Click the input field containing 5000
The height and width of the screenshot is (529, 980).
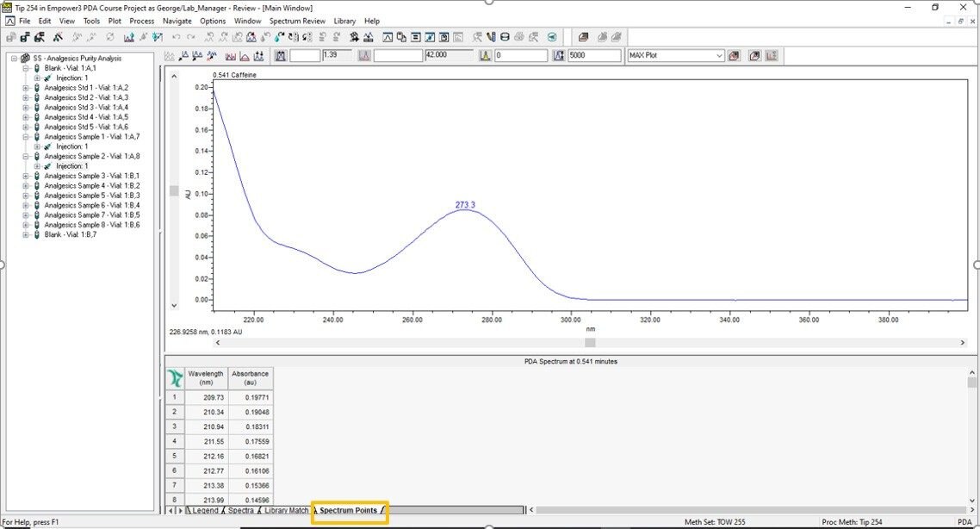tap(594, 56)
